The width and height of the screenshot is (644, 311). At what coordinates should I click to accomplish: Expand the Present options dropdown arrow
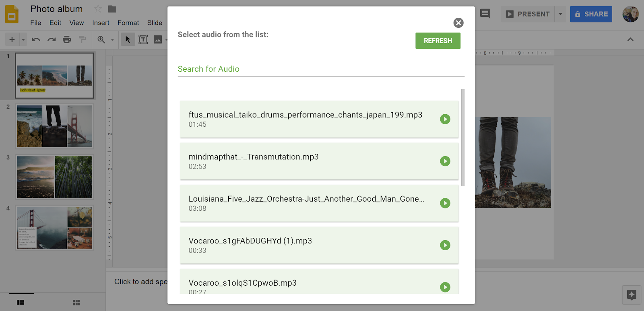click(560, 14)
